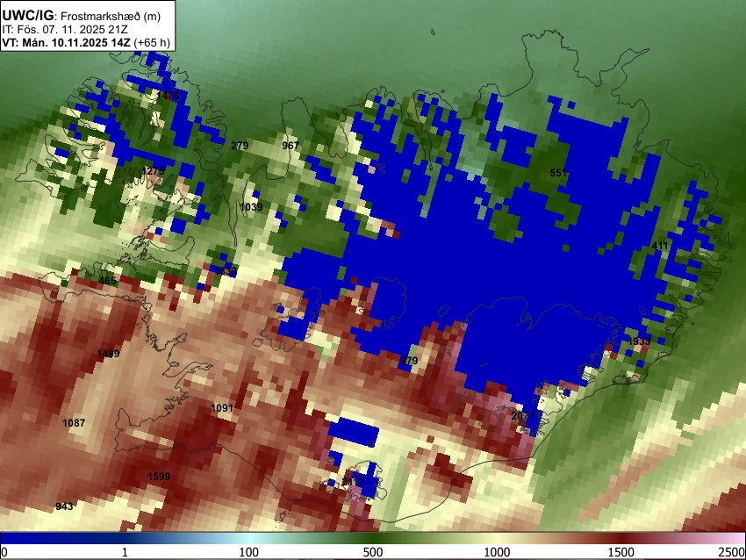746x560 pixels.
Task: Click the map value 1599
Action: coord(159,477)
